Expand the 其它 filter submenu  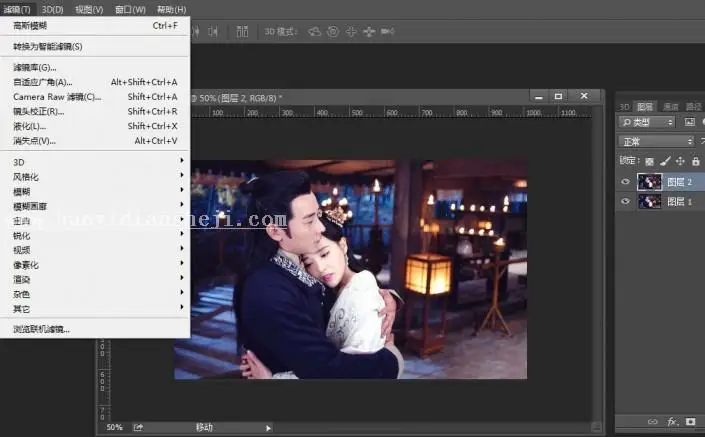95,309
